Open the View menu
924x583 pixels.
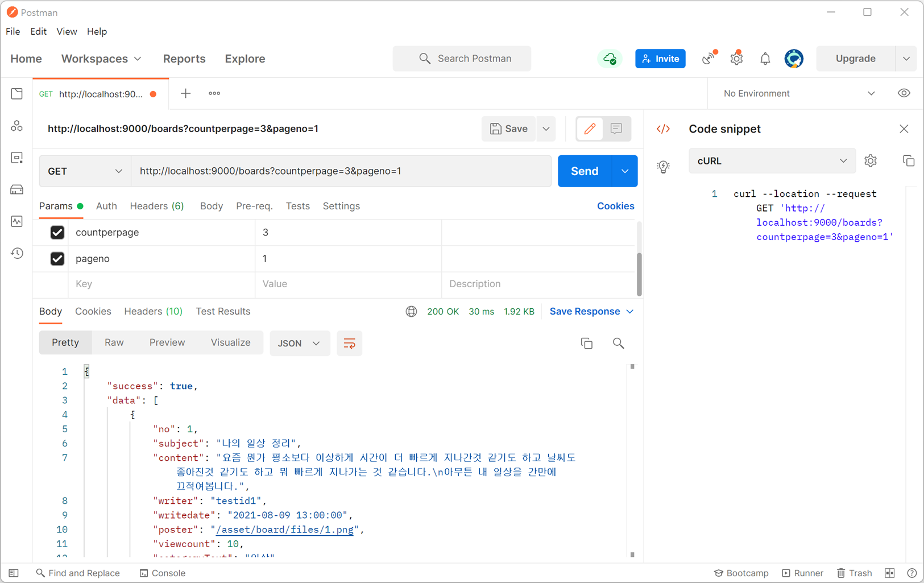(67, 31)
